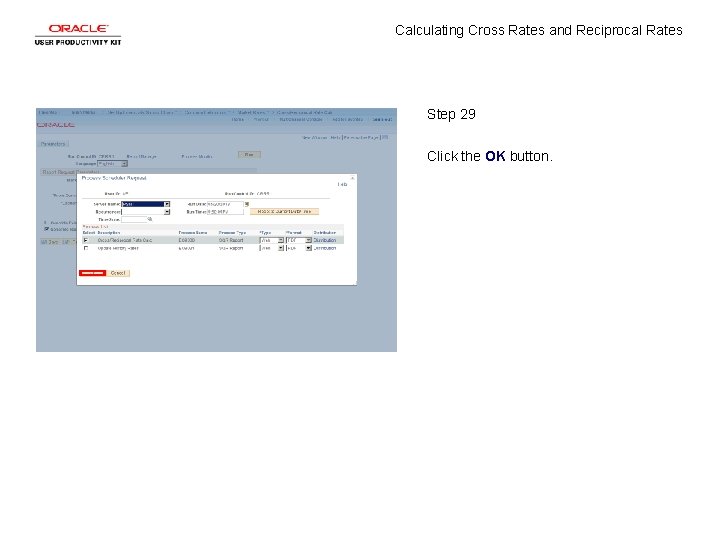Click the Time Zone input field
Image resolution: width=720 pixels, height=540 pixels.
click(134, 219)
